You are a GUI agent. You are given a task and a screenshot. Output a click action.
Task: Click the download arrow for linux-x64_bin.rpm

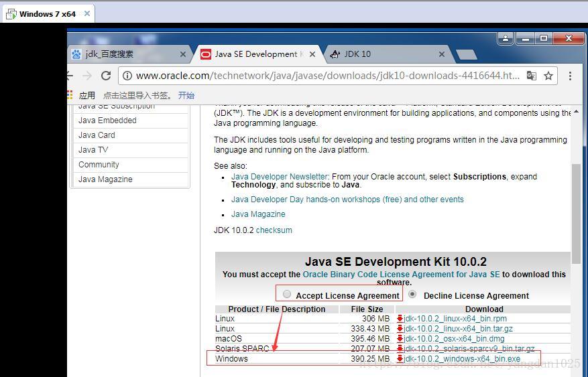[x=400, y=319]
